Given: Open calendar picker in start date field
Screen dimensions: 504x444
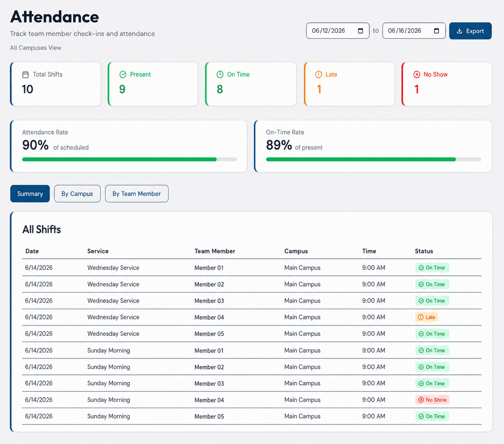Looking at the screenshot, I should coord(360,31).
